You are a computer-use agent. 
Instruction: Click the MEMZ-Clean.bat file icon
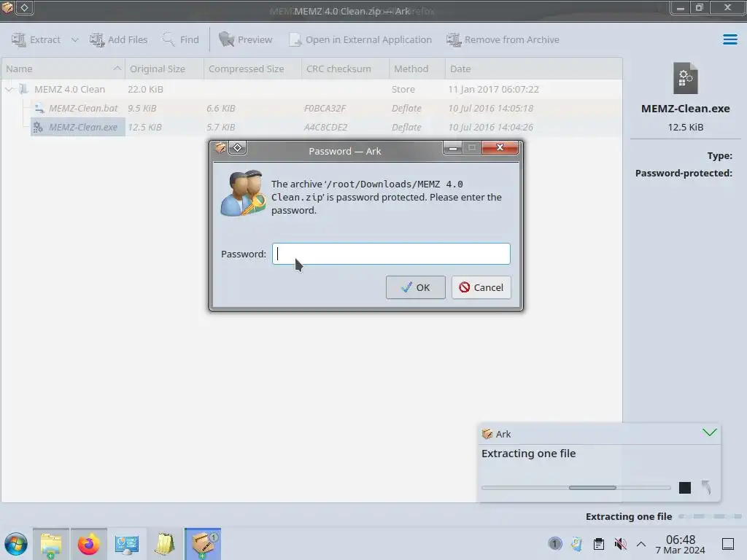click(39, 108)
